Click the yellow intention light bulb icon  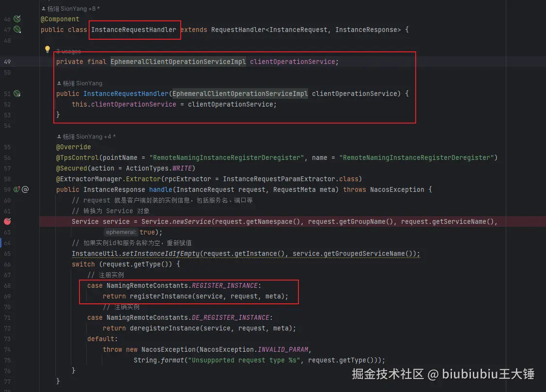(47, 49)
